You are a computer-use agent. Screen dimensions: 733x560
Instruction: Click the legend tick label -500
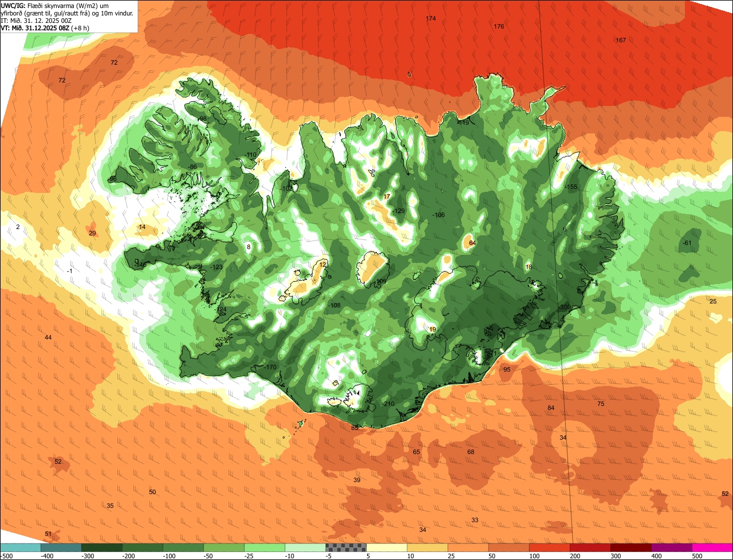coord(7,556)
